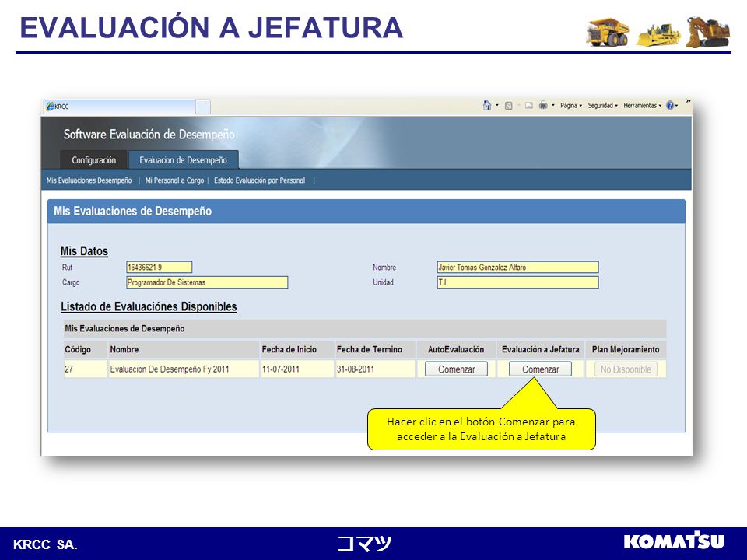Viewport: 747px width, 560px height.
Task: Open Estado Evaluación por Personal link
Action: click(x=260, y=180)
